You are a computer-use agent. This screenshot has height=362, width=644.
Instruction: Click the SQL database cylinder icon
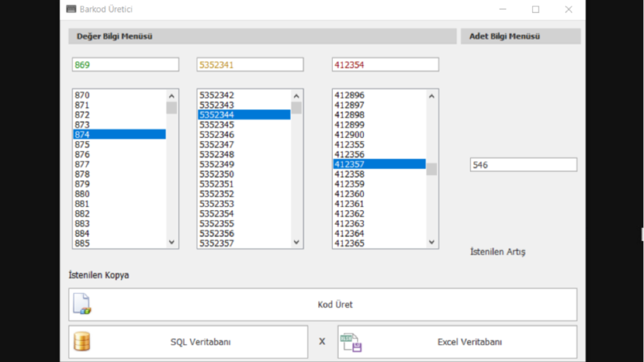click(x=82, y=342)
